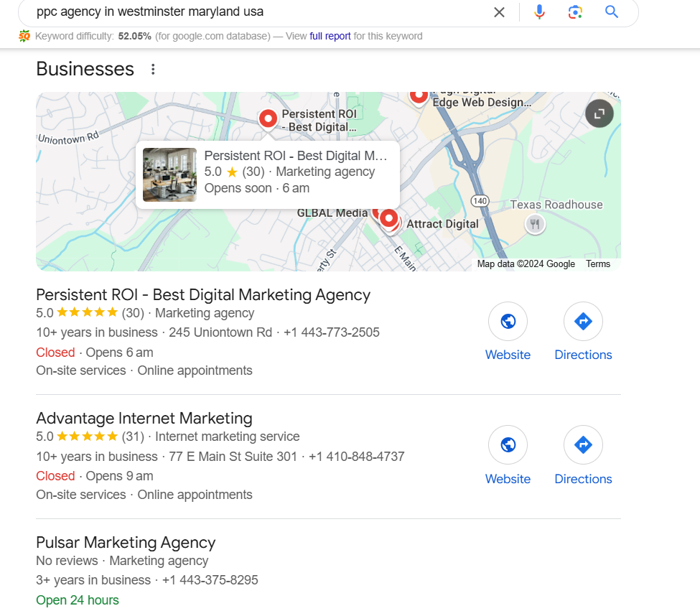Open Persistent ROI business listing title
Screen dimensions: 700x611
(x=203, y=295)
